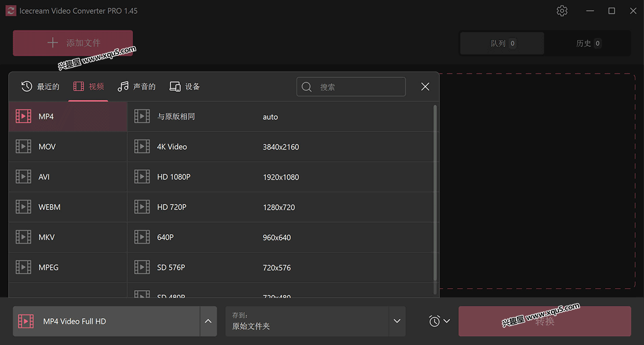This screenshot has height=345, width=644.
Task: Click the film icon next to HD 720P
Action: (x=142, y=207)
